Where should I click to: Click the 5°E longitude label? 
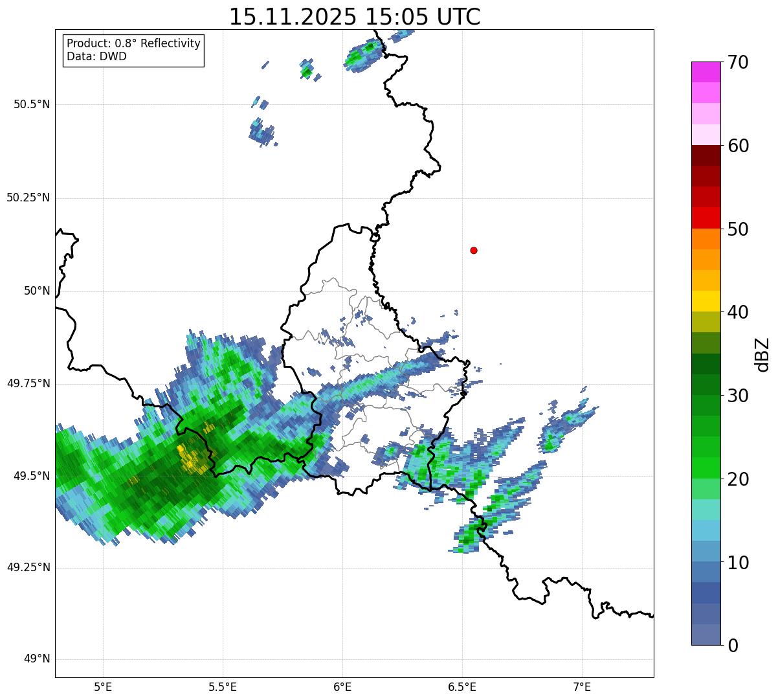click(x=104, y=686)
